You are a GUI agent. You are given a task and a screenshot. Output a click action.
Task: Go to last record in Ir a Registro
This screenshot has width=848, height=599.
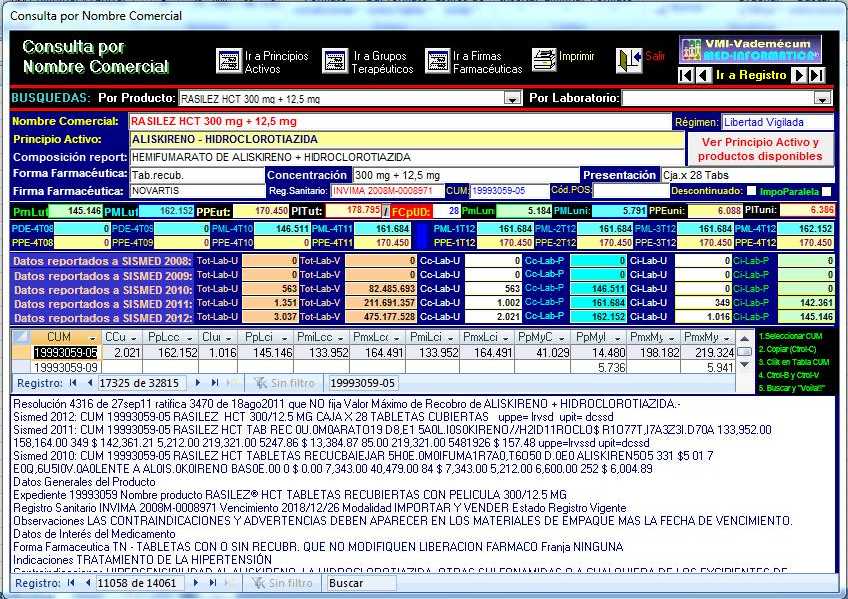coord(817,75)
